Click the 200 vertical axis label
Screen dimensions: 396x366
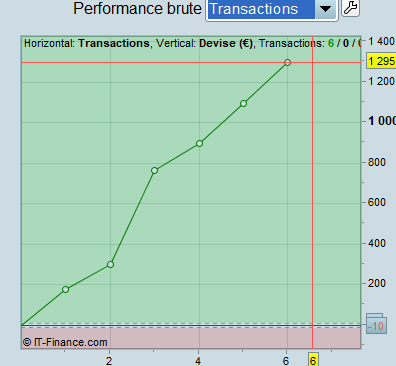click(377, 283)
